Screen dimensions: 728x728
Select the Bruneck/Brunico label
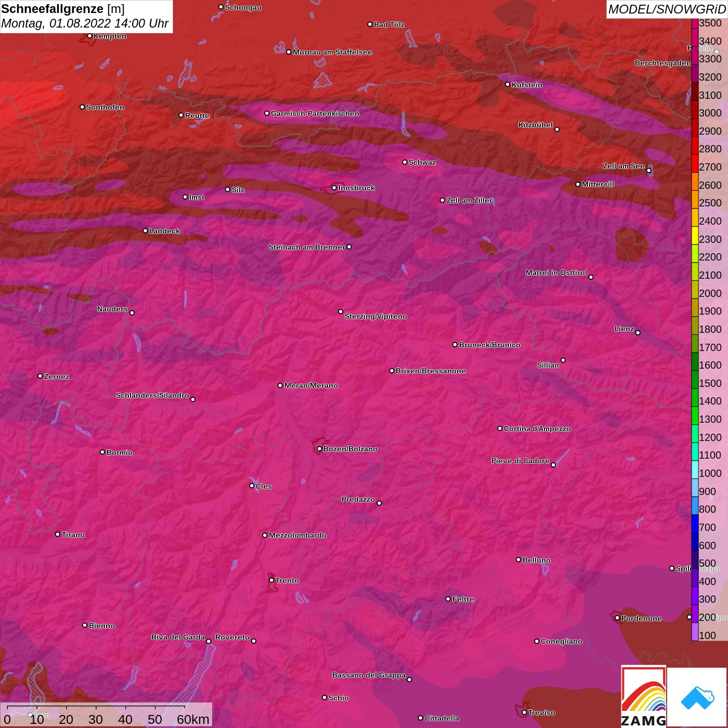coord(490,345)
